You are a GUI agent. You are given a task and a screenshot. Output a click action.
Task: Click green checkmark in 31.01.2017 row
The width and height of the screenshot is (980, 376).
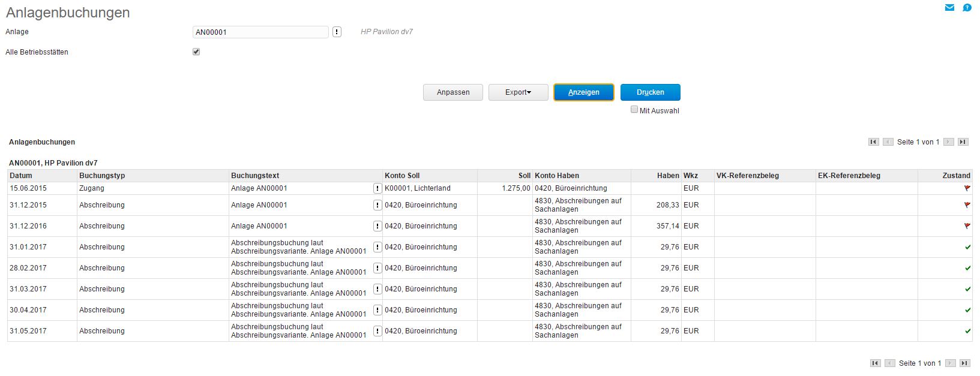(967, 247)
